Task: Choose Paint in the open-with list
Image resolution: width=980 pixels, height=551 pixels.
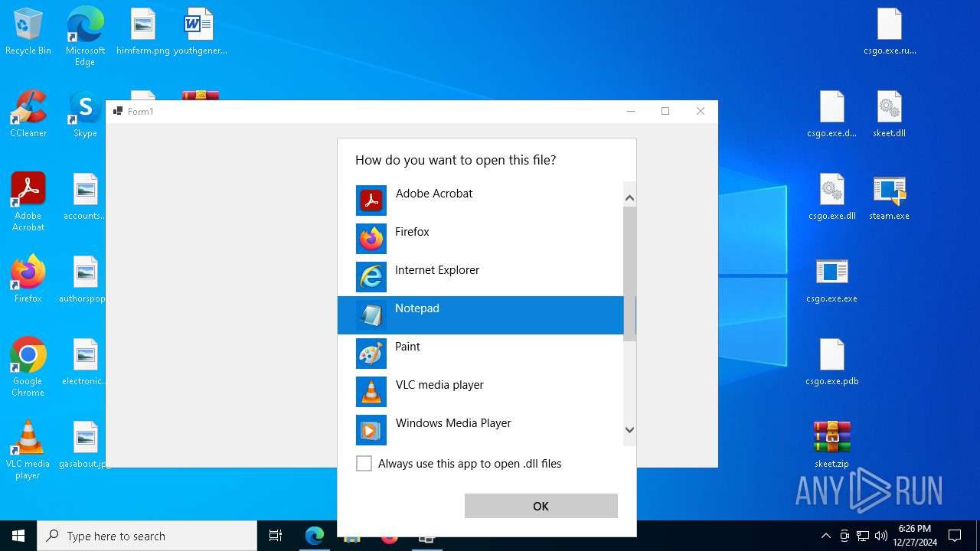Action: [481, 354]
